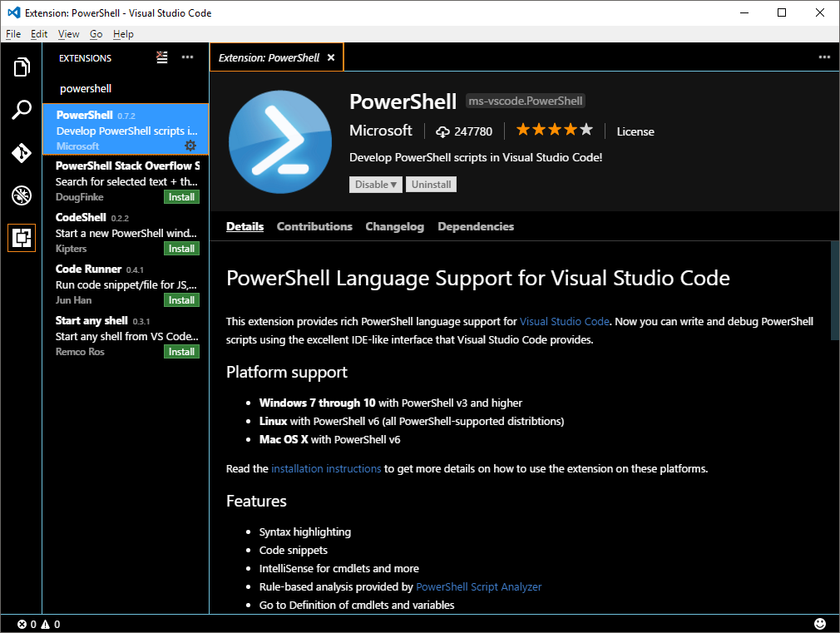Open the PowerShell Script Analyzer link
Viewport: 840px width, 633px height.
tap(478, 586)
